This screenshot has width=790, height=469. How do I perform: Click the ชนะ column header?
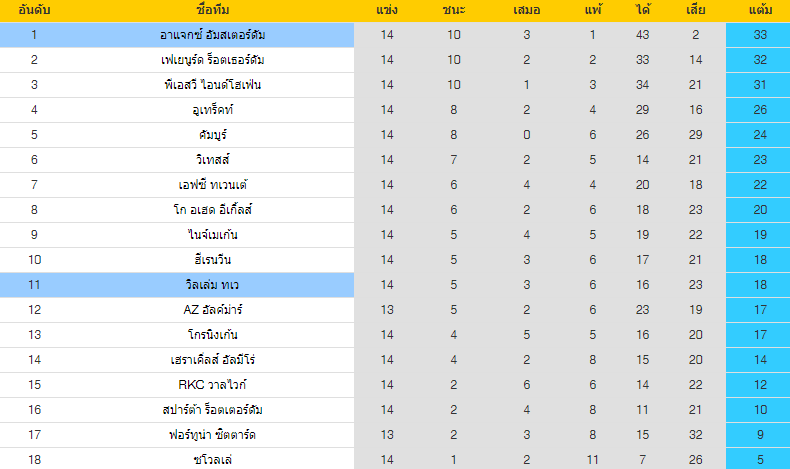[453, 10]
